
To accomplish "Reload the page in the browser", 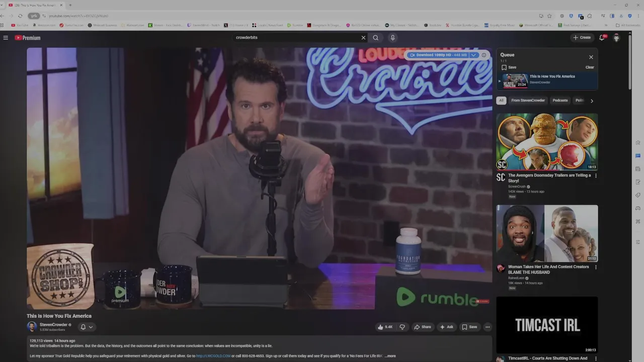I will tap(21, 16).
